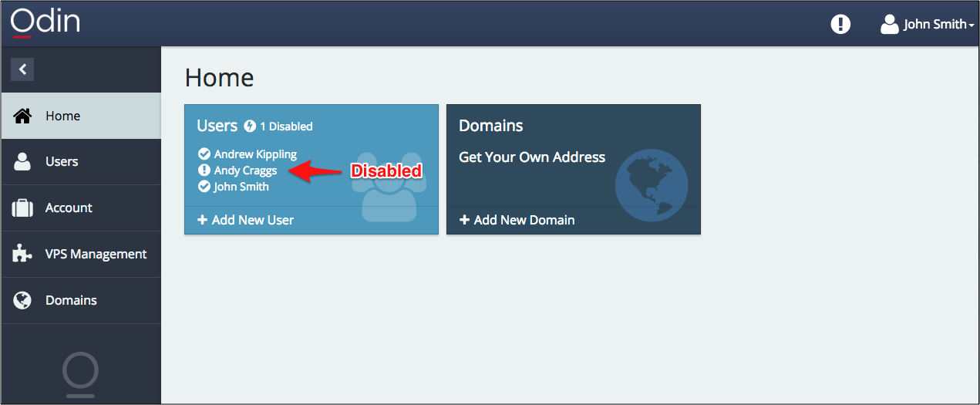Click Add New User link
Image resolution: width=980 pixels, height=405 pixels.
pos(246,220)
